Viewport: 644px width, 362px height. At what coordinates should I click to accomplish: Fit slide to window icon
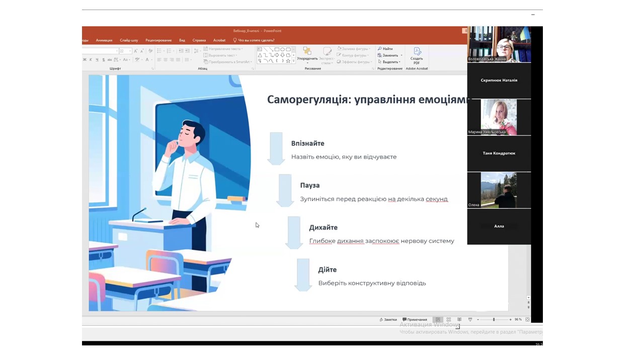(x=527, y=320)
